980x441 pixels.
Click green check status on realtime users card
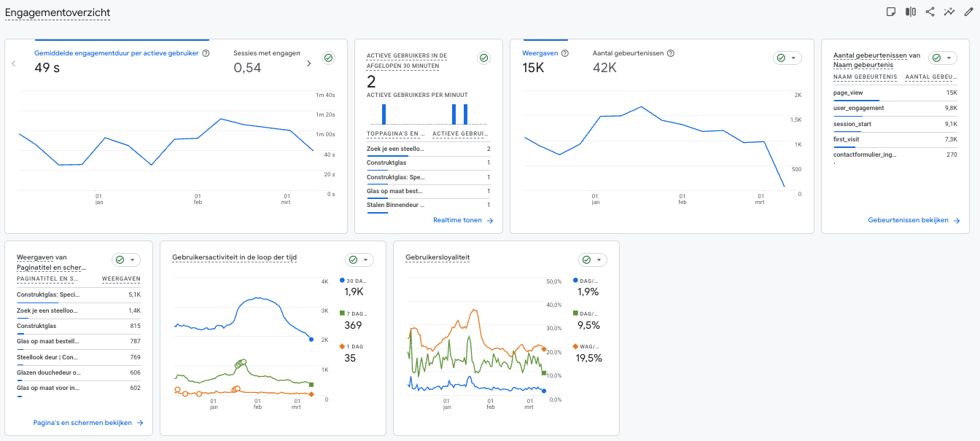(483, 58)
